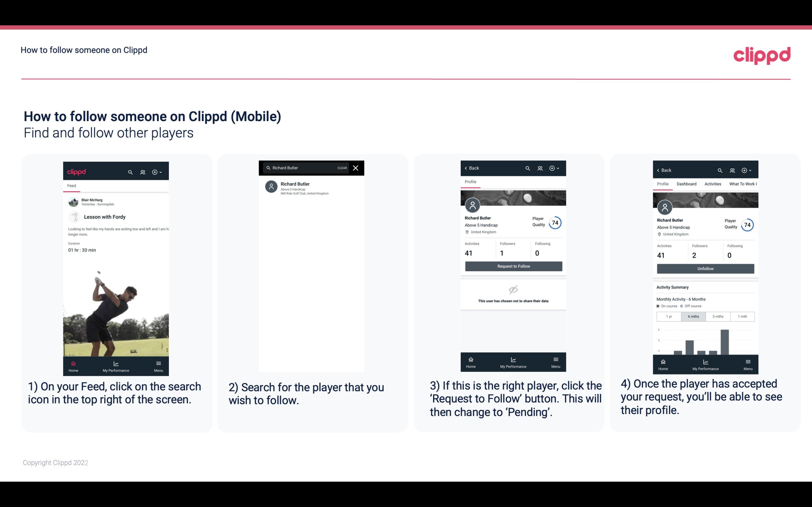This screenshot has width=812, height=507.
Task: Click the Back arrow on Richard Butler profile
Action: coord(467,167)
